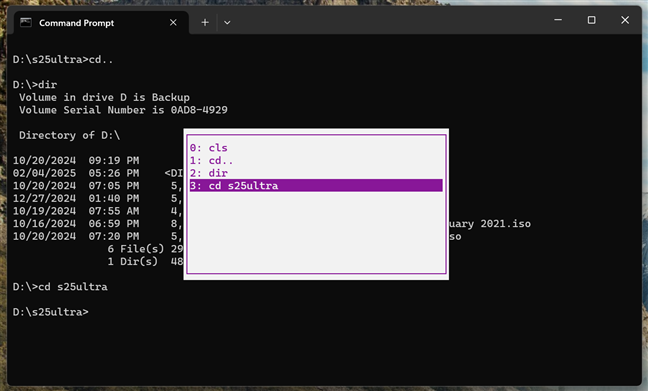Viewport: 648px width, 391px height.
Task: Open a new terminal tab
Action: pos(205,23)
